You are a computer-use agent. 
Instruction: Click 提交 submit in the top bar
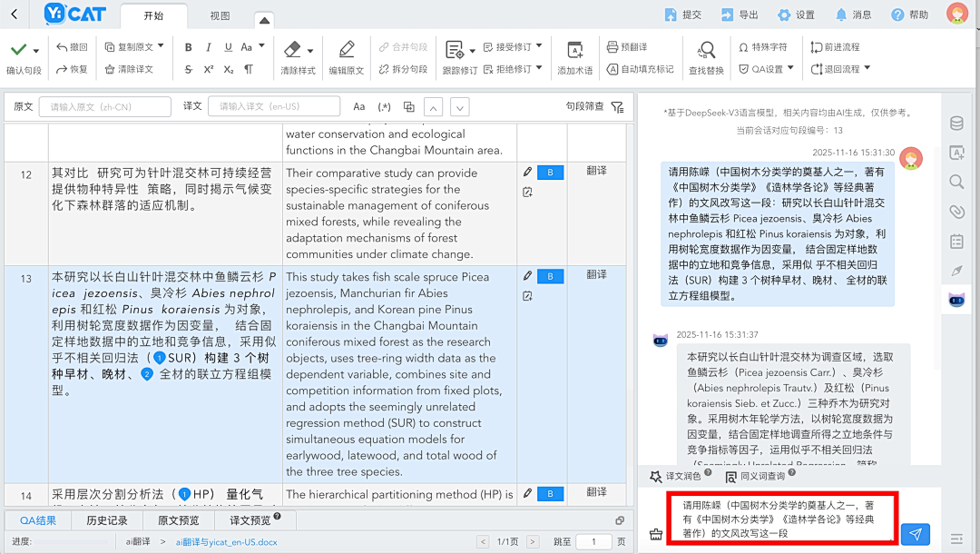click(683, 14)
